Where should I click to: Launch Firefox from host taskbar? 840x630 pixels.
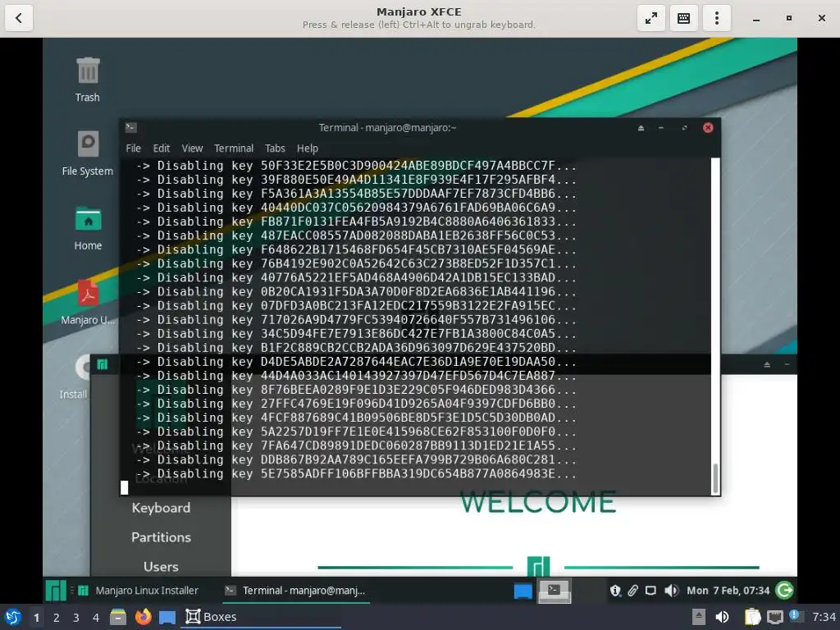143,617
